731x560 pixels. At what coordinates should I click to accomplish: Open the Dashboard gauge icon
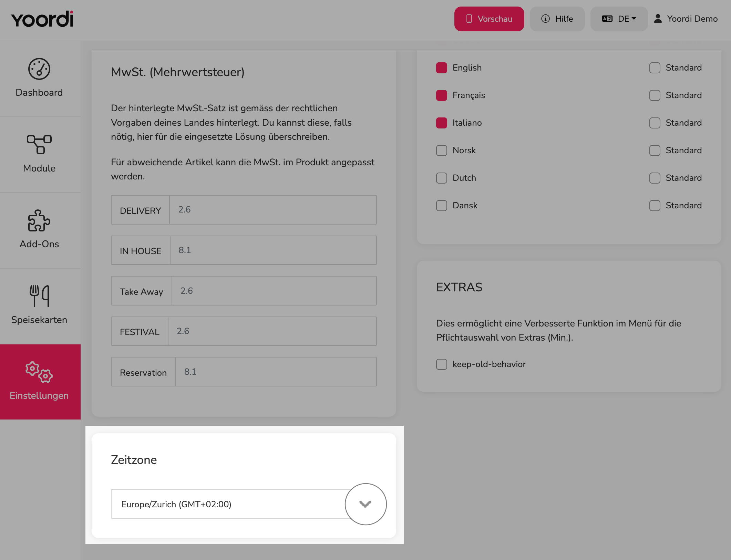point(39,69)
